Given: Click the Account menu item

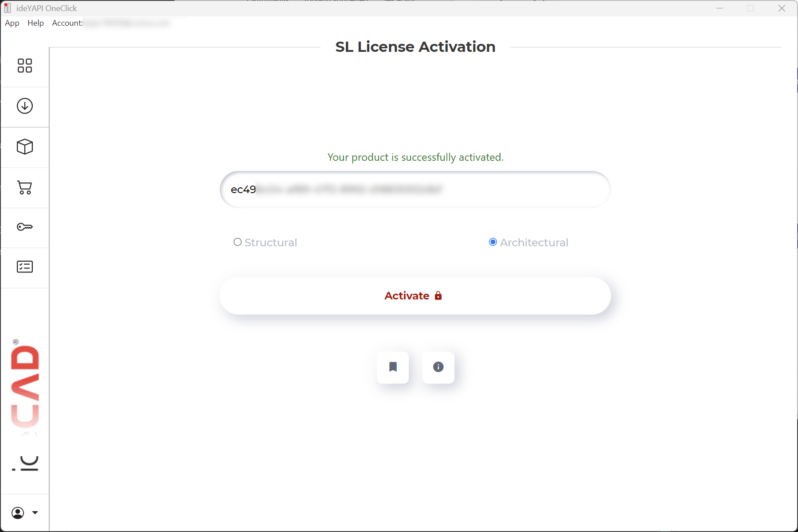Looking at the screenshot, I should 67,23.
